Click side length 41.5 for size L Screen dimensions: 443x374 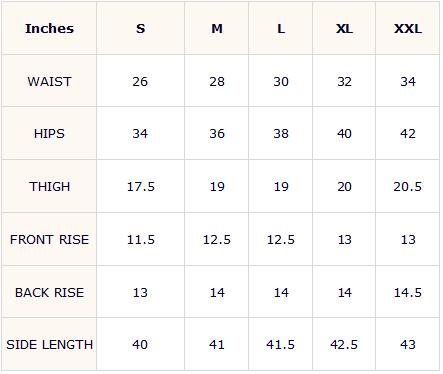click(281, 344)
